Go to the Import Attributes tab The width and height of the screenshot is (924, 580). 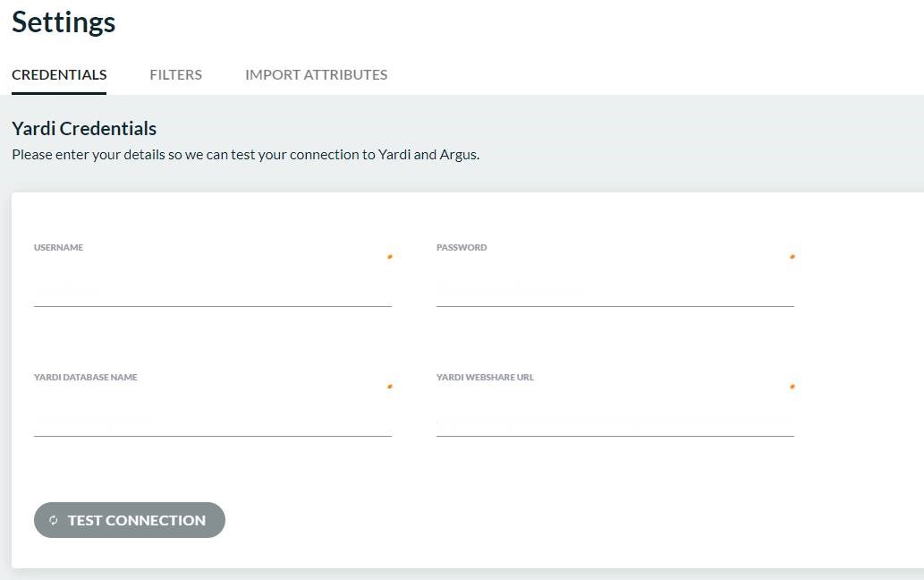coord(316,75)
